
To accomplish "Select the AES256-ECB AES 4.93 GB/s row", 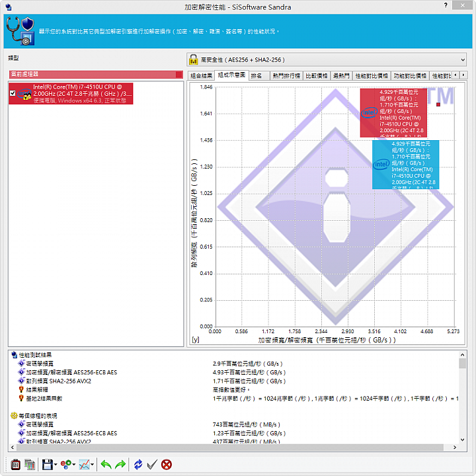I will click(71, 372).
